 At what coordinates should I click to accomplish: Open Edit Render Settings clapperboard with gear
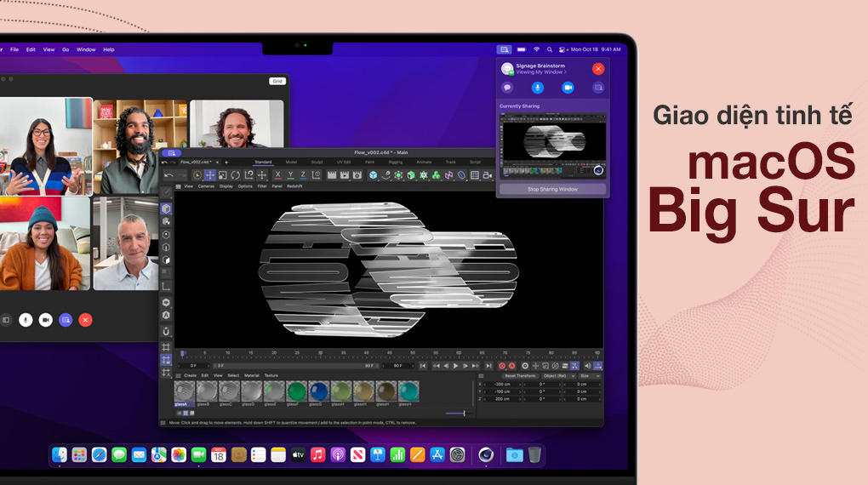[x=357, y=175]
